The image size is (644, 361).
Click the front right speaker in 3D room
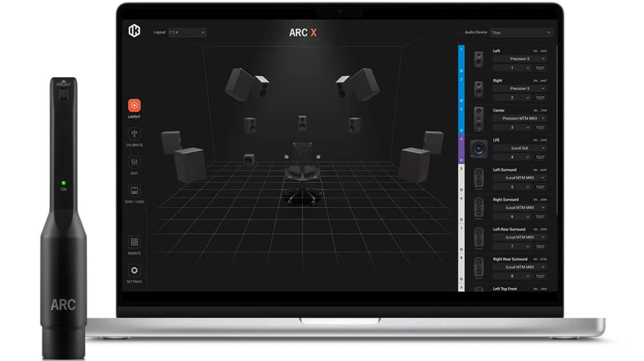coord(355,125)
